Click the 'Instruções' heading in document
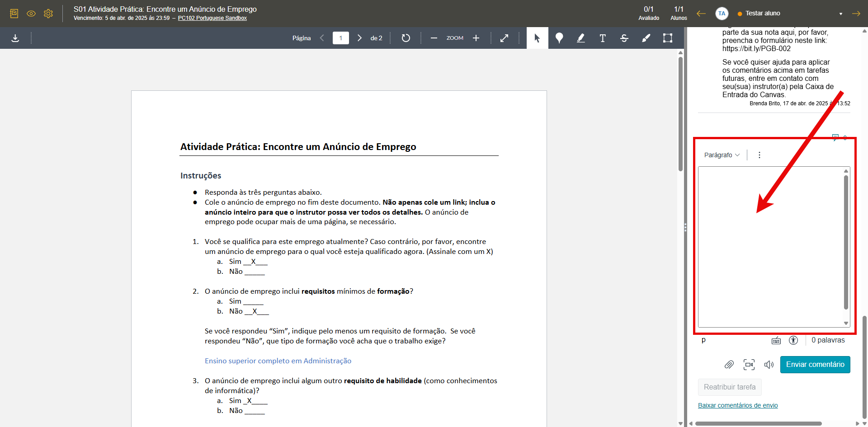The image size is (868, 427). (x=201, y=175)
